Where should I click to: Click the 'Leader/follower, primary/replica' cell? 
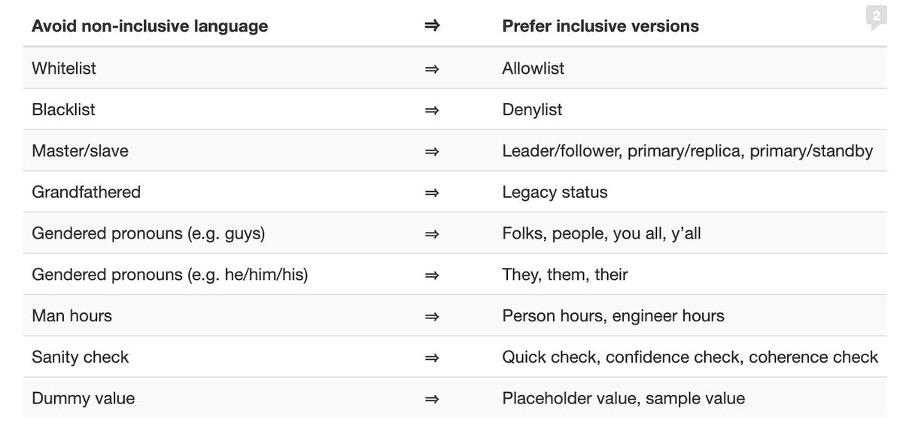click(x=687, y=151)
